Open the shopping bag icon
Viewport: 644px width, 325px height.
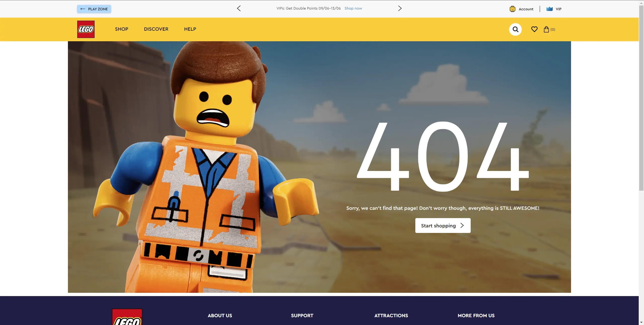click(546, 29)
